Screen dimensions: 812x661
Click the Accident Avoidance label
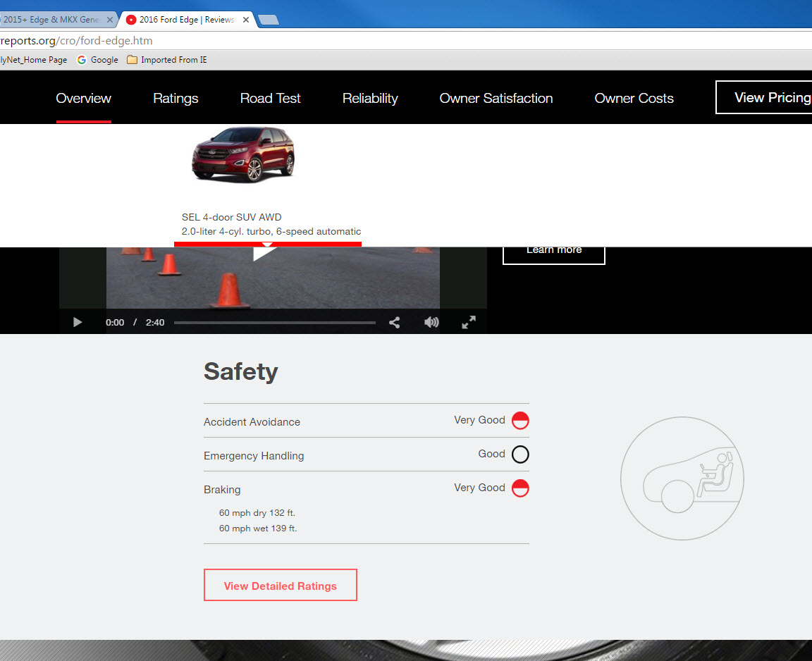pyautogui.click(x=252, y=422)
